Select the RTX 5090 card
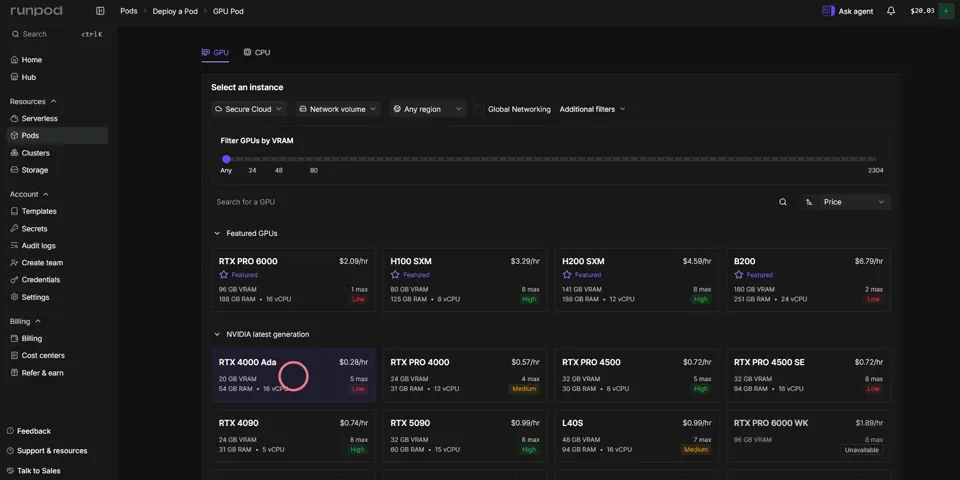Screen dimensions: 960x480 click(x=465, y=436)
